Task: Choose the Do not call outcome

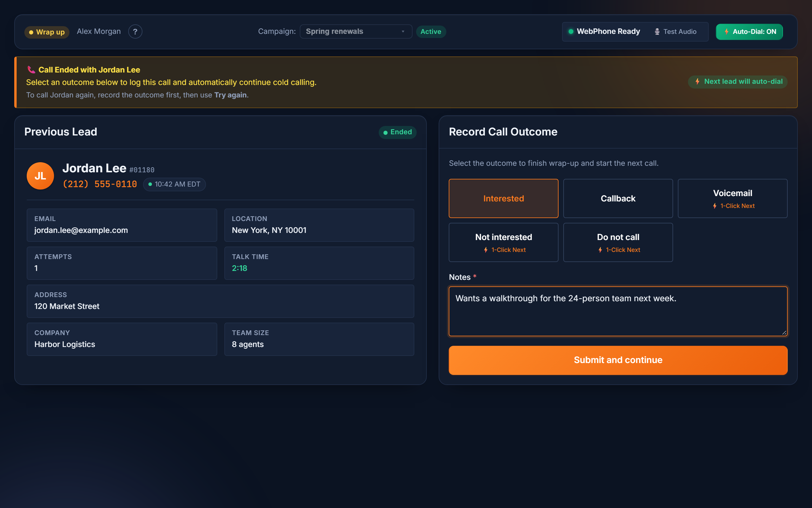Action: 618,242
